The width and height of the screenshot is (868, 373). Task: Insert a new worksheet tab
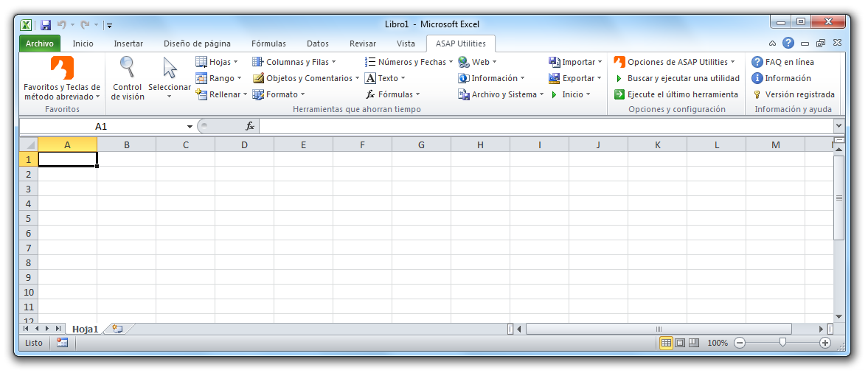point(117,329)
